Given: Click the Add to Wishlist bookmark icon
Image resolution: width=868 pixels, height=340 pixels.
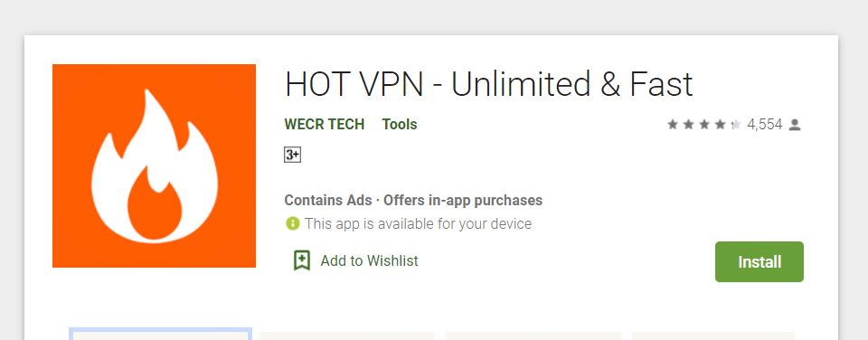Looking at the screenshot, I should pos(302,260).
